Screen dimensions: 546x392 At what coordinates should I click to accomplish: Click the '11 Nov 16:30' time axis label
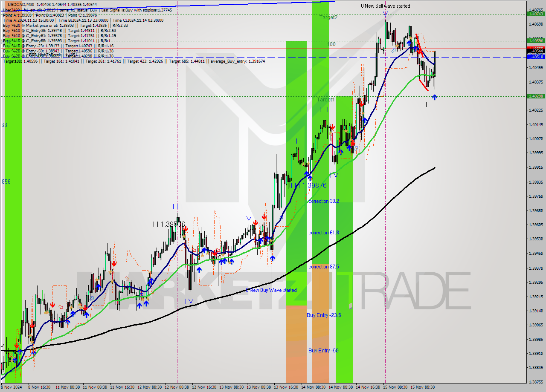click(122, 387)
